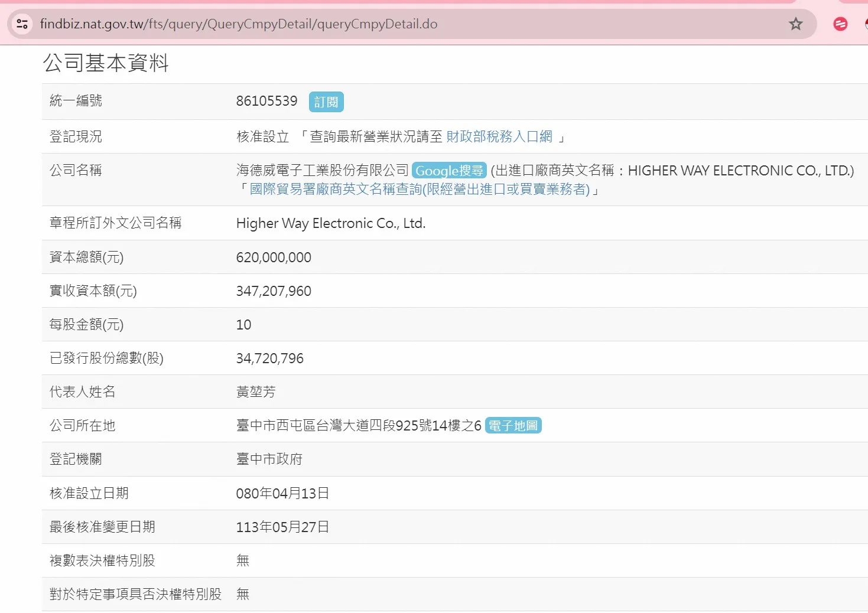Click the establishment date 080年04月13日
This screenshot has height=613, width=868.
[x=282, y=494]
